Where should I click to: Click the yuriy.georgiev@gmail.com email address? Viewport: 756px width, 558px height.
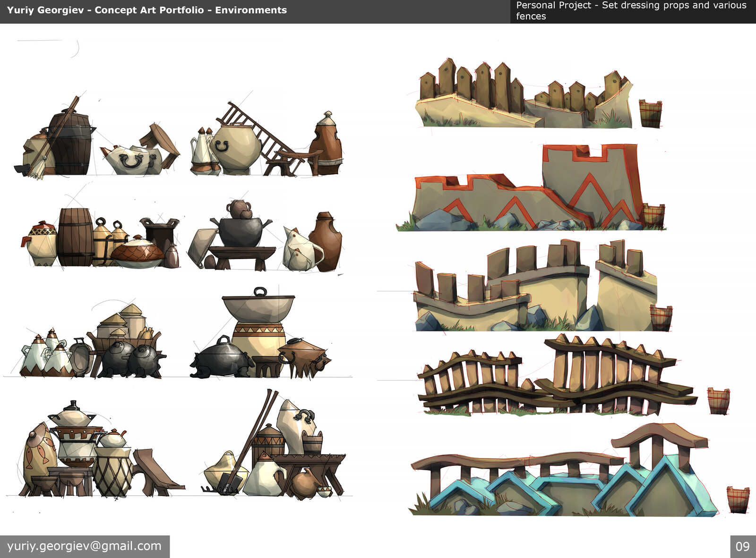pyautogui.click(x=84, y=546)
